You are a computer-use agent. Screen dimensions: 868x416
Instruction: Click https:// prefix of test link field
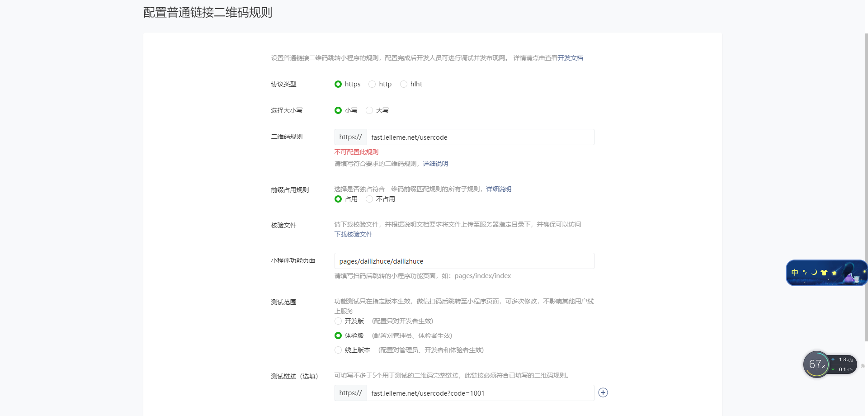350,393
